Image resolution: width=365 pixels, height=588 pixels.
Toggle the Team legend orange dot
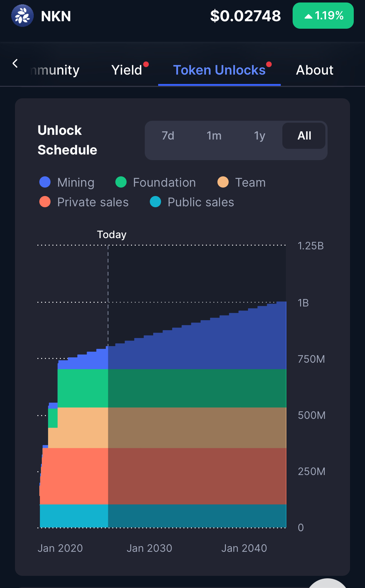(x=223, y=182)
